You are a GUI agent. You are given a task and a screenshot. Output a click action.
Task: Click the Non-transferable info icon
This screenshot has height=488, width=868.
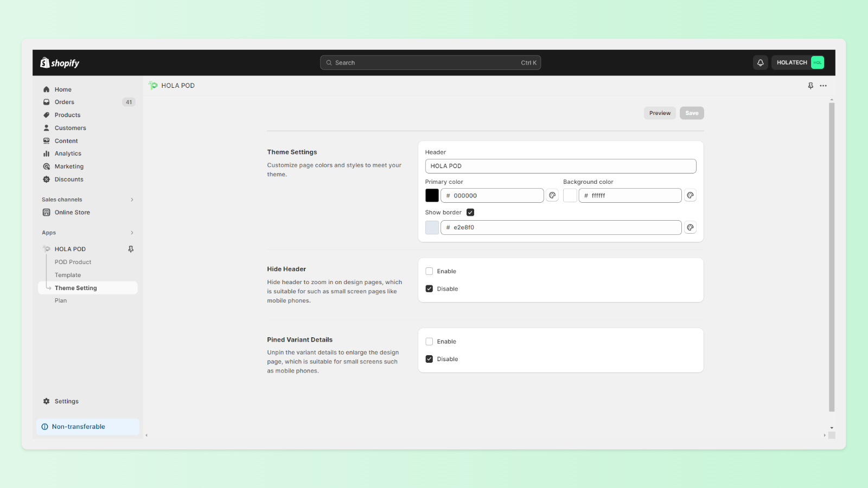coord(45,427)
